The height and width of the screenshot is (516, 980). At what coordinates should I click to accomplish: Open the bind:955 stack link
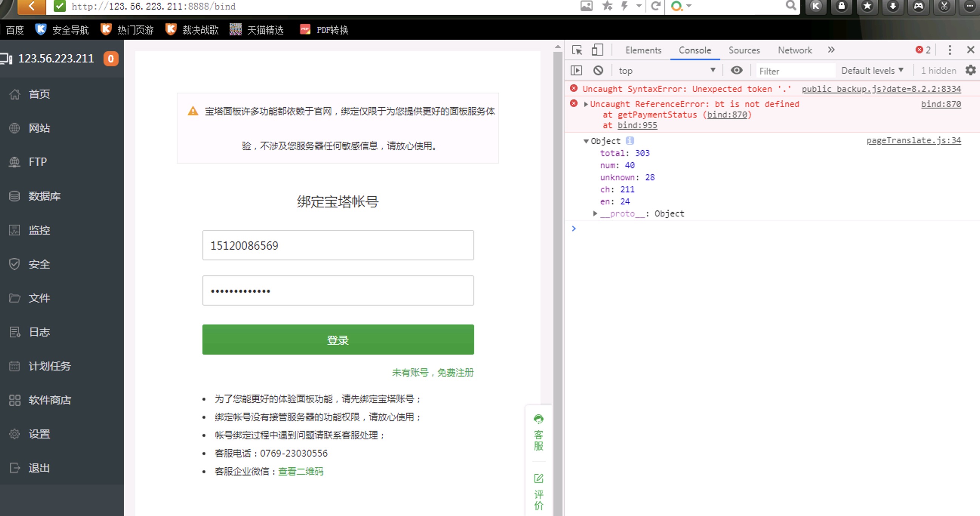[x=637, y=125]
